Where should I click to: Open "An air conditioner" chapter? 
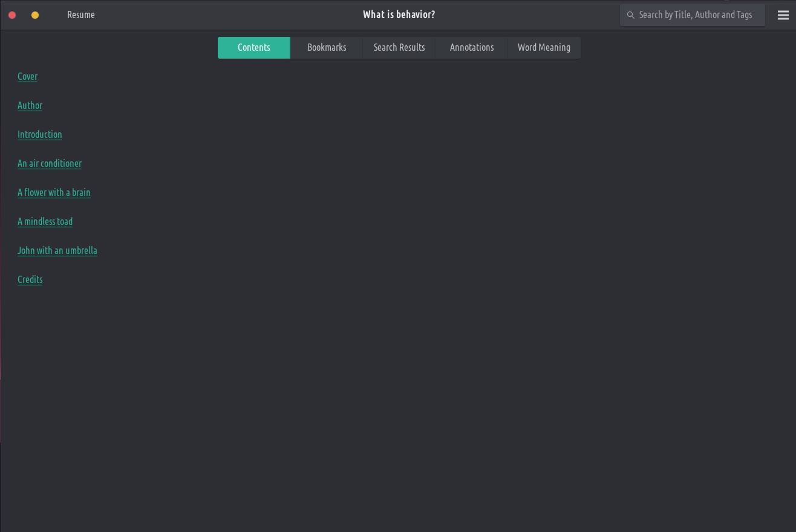50,164
